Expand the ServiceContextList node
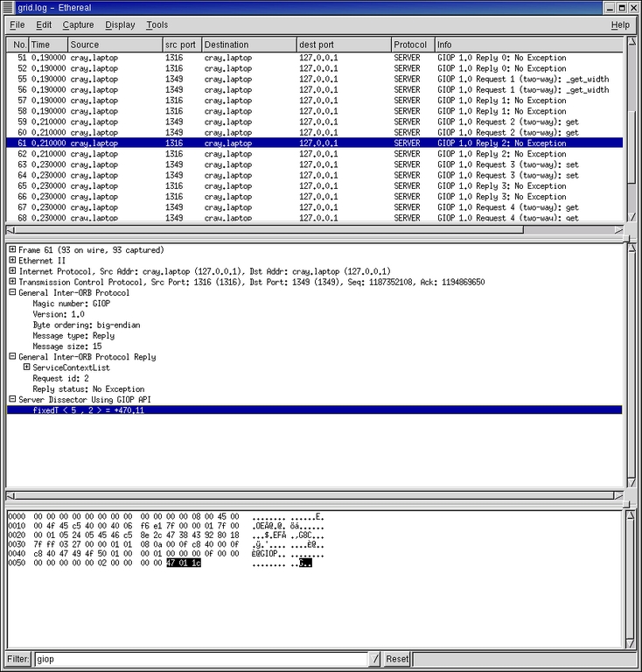This screenshot has width=642, height=672. 26,367
